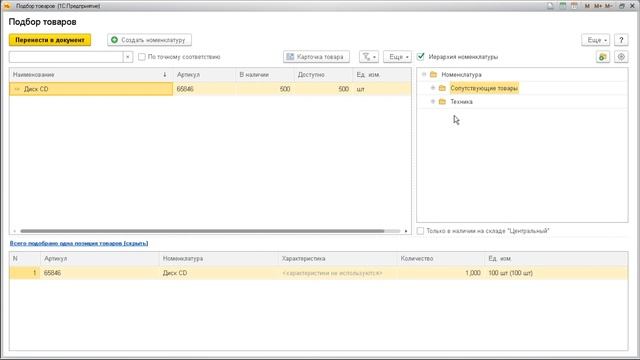Click the В наличии column header
Screen dimensions: 640x360
point(264,75)
